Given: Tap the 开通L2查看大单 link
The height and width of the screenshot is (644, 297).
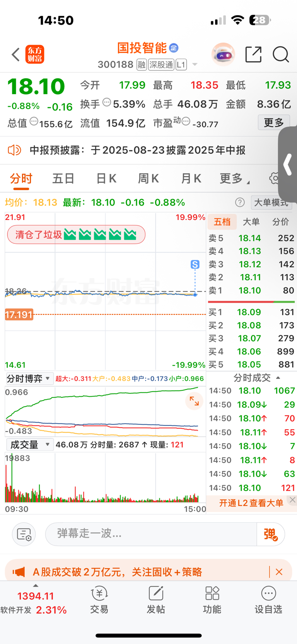Looking at the screenshot, I should click(x=251, y=503).
